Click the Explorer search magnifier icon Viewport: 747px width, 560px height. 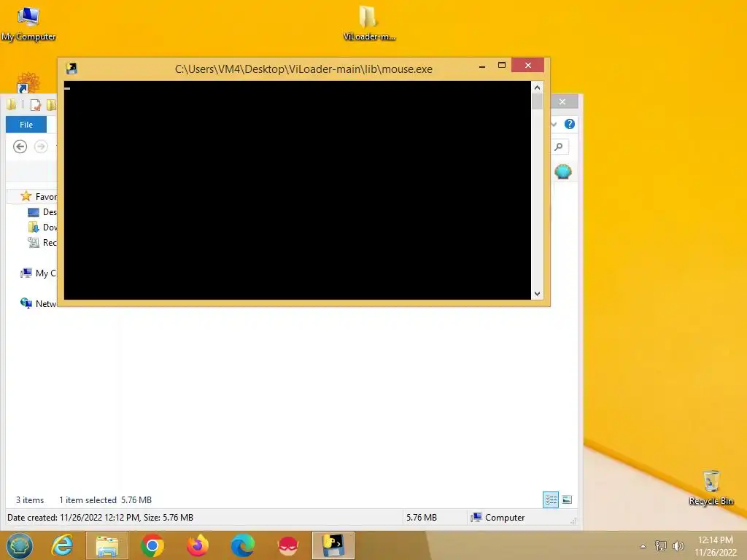click(559, 147)
